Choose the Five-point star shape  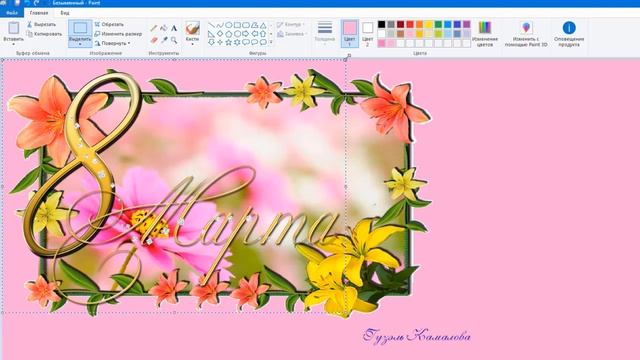pos(229,42)
